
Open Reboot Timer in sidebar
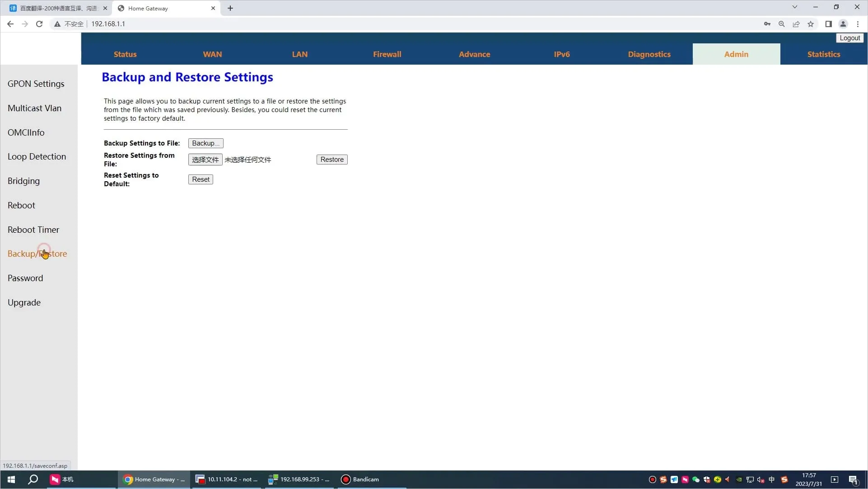pyautogui.click(x=33, y=230)
